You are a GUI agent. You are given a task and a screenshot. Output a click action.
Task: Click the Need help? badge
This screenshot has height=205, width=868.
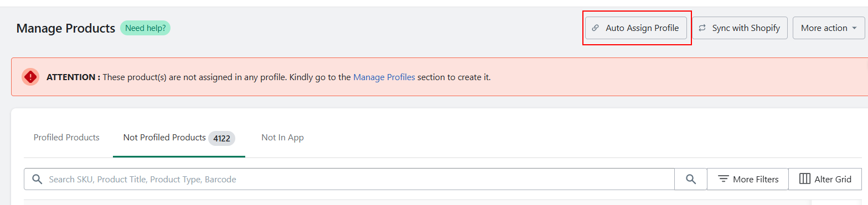click(x=145, y=28)
